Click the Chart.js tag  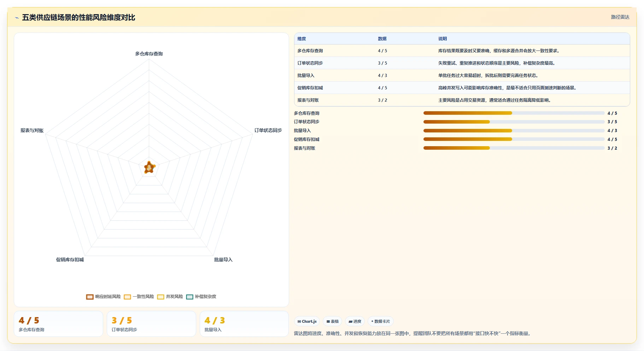tap(307, 321)
